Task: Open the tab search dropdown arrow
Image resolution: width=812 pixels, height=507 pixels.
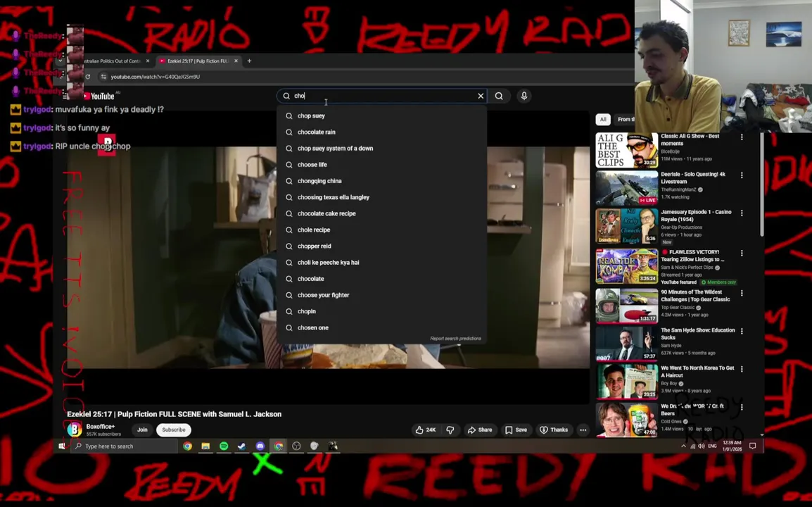Action: [x=60, y=61]
